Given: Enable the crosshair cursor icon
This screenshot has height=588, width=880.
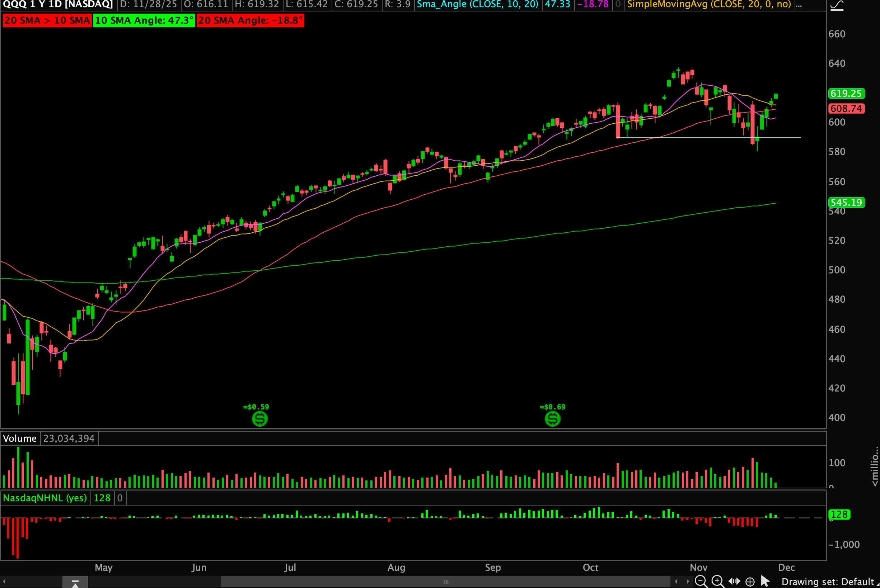Looking at the screenshot, I should [750, 582].
